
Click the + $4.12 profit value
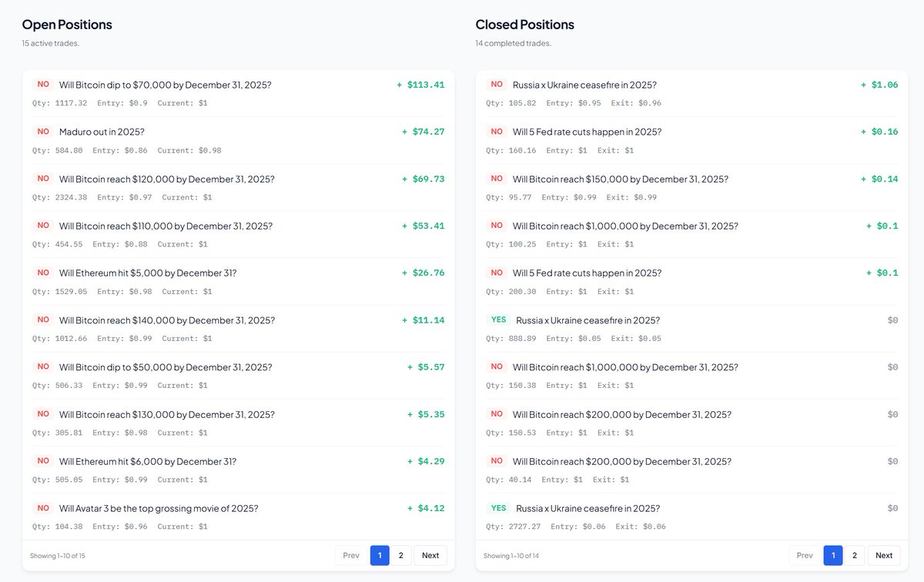pos(426,508)
